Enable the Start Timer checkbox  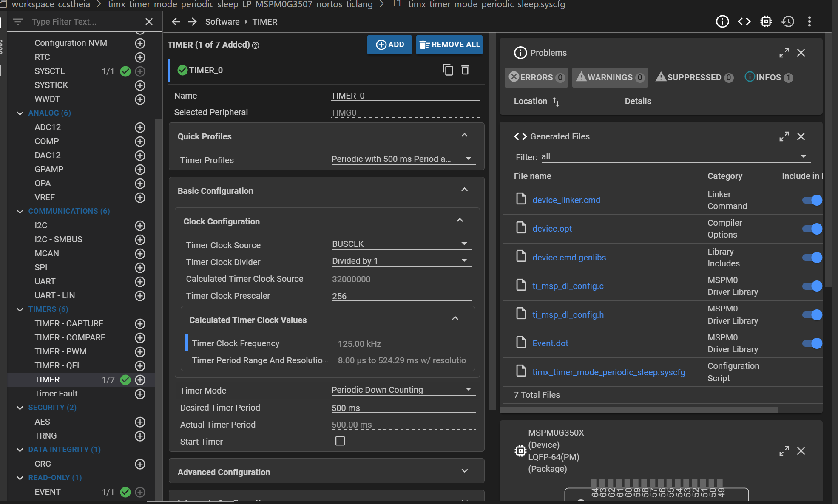pos(340,441)
